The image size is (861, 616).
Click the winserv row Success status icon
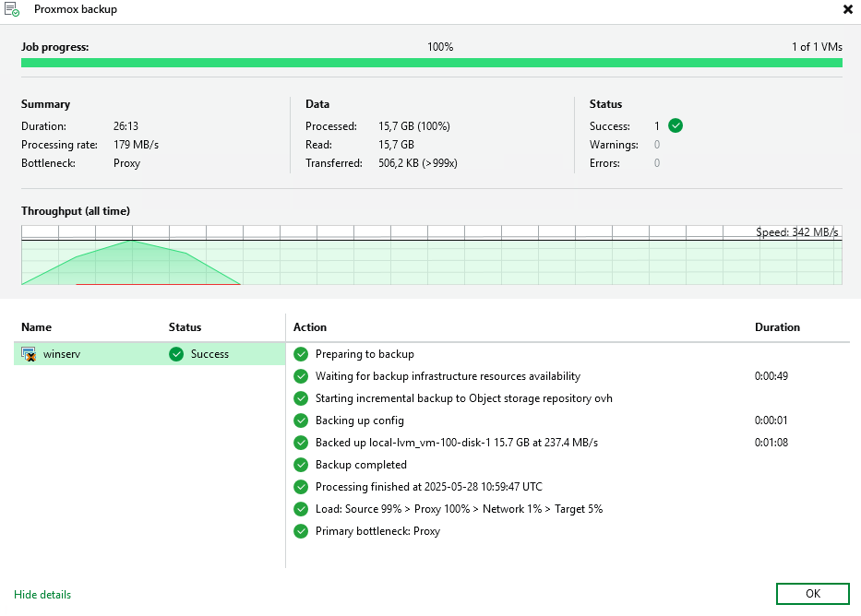pyautogui.click(x=176, y=354)
